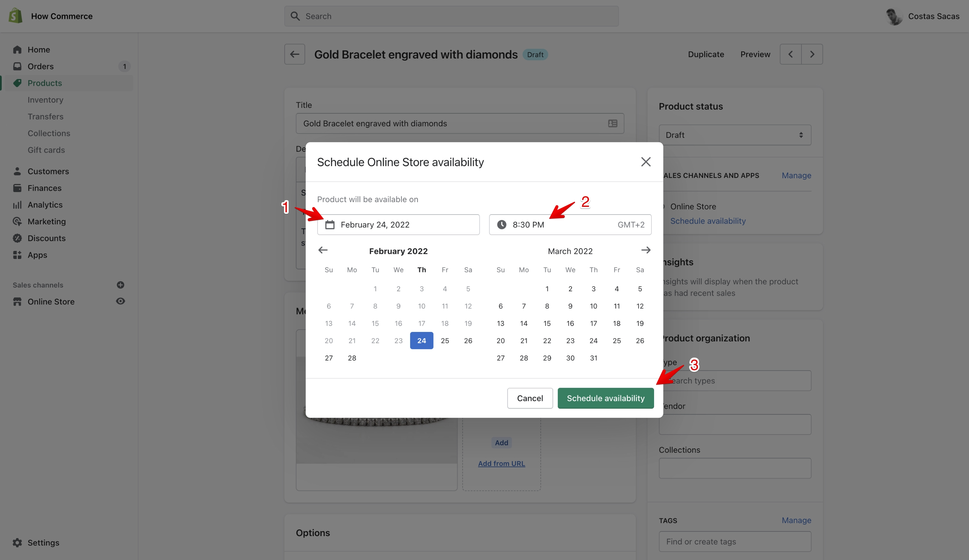Click the Online Store storefront icon
The height and width of the screenshot is (560, 969).
(x=17, y=301)
